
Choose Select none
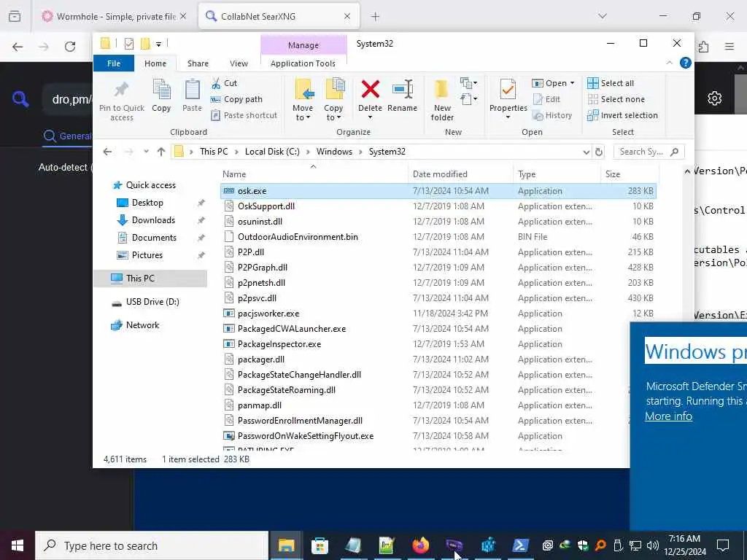(616, 99)
